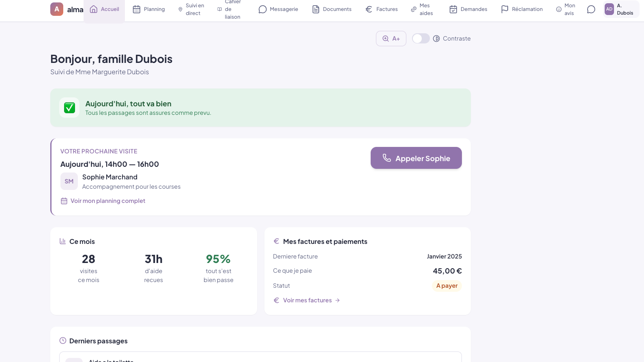
Task: Click the clock icon by Derniers passages
Action: (63, 340)
